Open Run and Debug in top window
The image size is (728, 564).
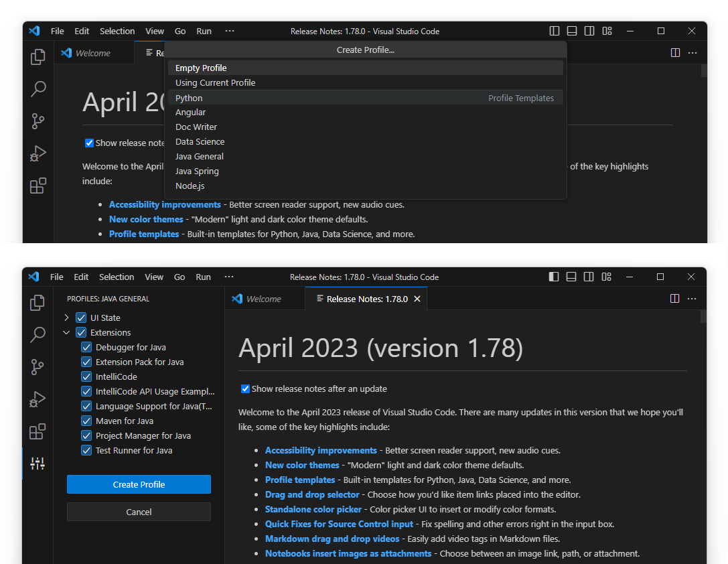38,153
